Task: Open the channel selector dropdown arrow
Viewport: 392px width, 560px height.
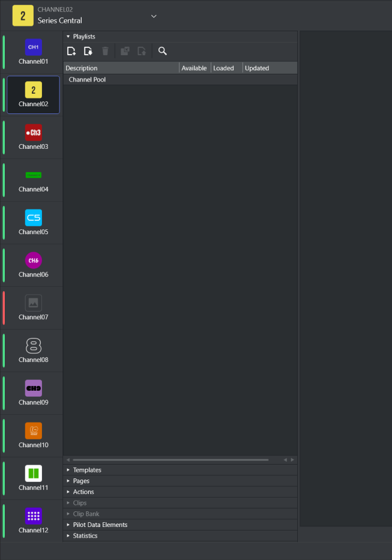Action: point(154,16)
